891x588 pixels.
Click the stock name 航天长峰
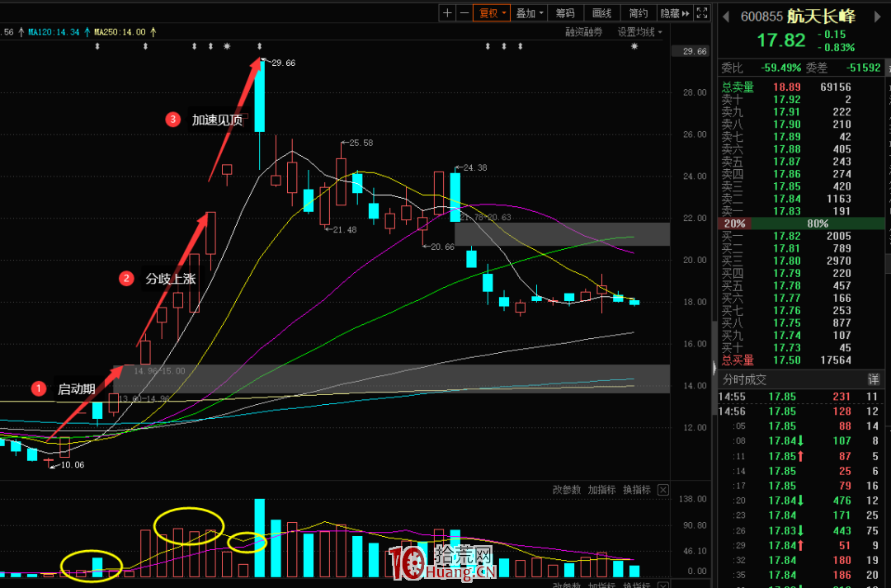click(x=821, y=16)
